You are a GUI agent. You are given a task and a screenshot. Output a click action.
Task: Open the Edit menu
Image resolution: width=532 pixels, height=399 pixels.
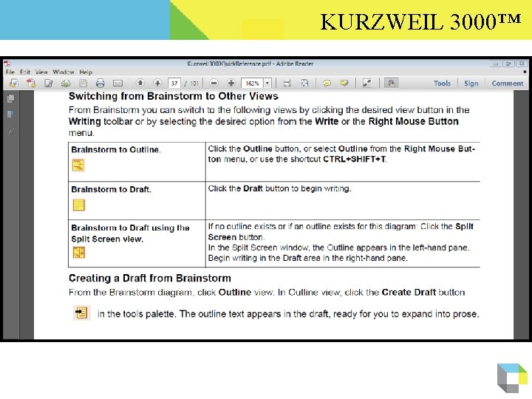pos(25,72)
